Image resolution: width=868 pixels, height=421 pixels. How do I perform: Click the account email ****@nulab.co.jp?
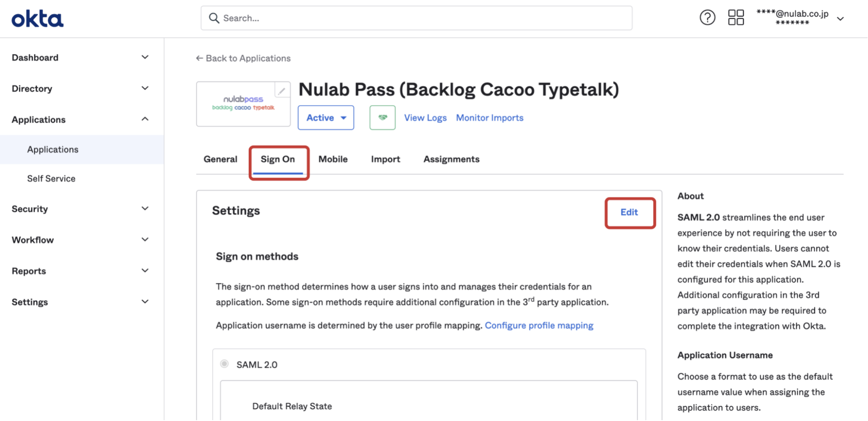click(x=792, y=14)
